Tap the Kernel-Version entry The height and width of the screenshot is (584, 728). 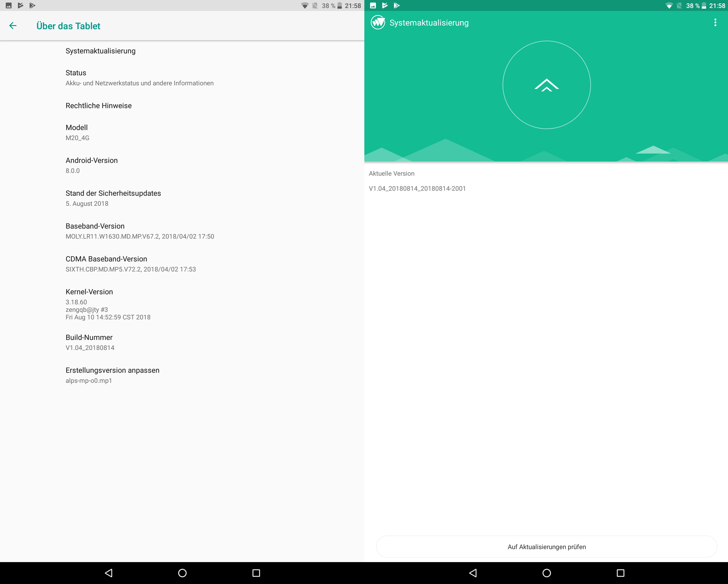(x=182, y=304)
